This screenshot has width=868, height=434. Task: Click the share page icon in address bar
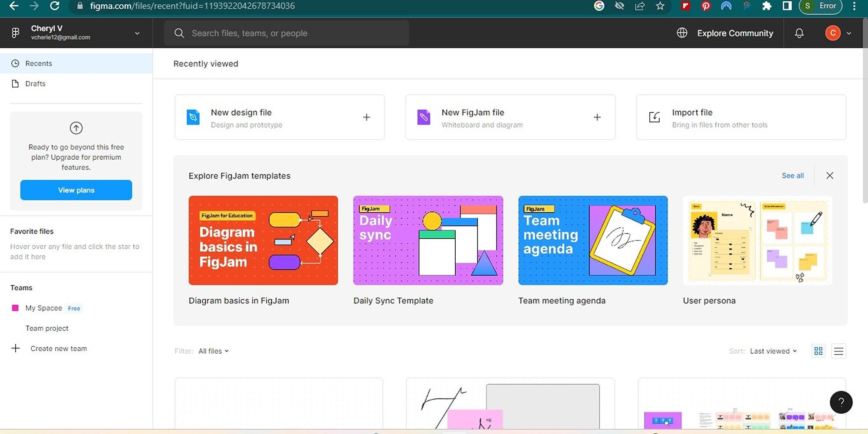(x=640, y=6)
